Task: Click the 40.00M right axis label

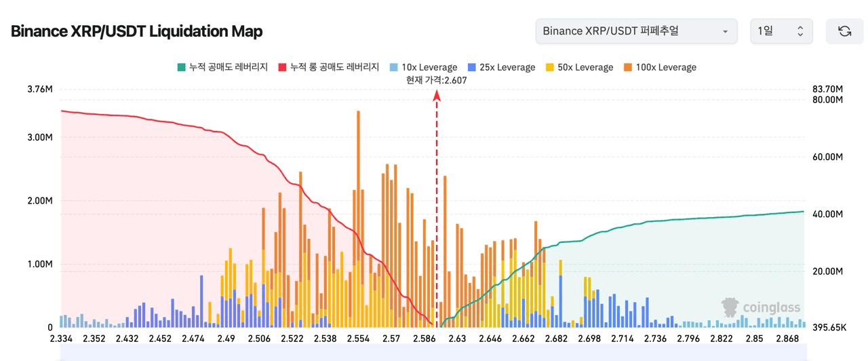Action: [827, 214]
